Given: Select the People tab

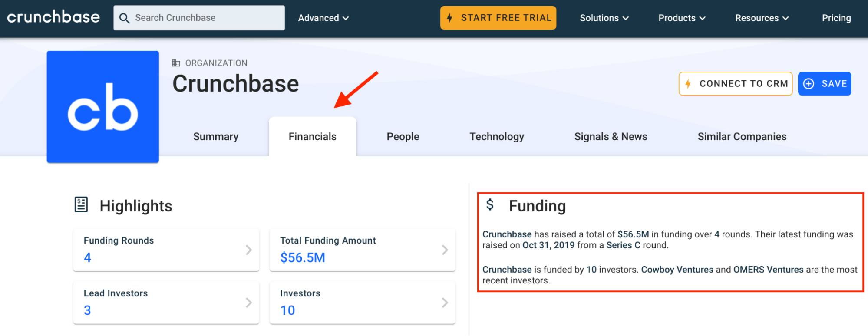Looking at the screenshot, I should click(403, 137).
